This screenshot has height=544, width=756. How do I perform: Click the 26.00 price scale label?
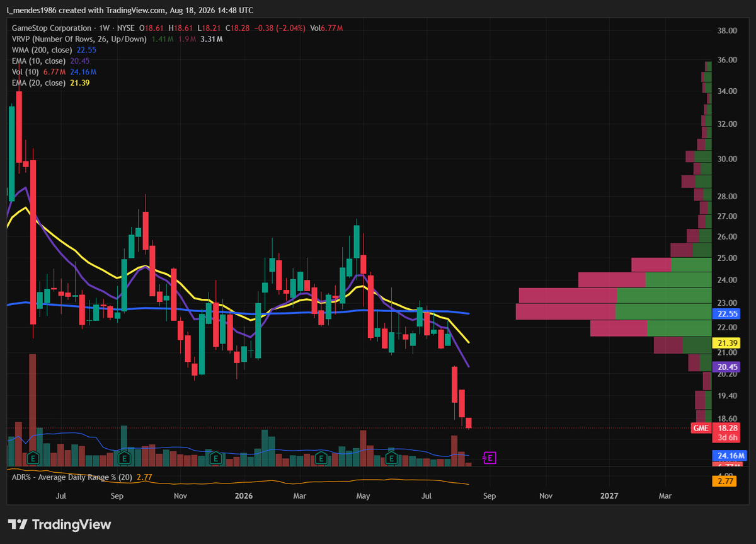pyautogui.click(x=728, y=237)
